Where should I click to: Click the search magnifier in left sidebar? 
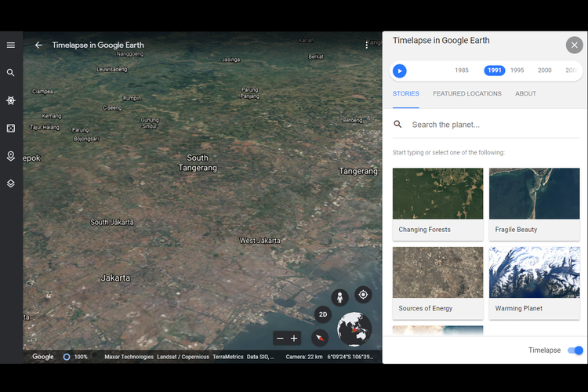pyautogui.click(x=11, y=73)
